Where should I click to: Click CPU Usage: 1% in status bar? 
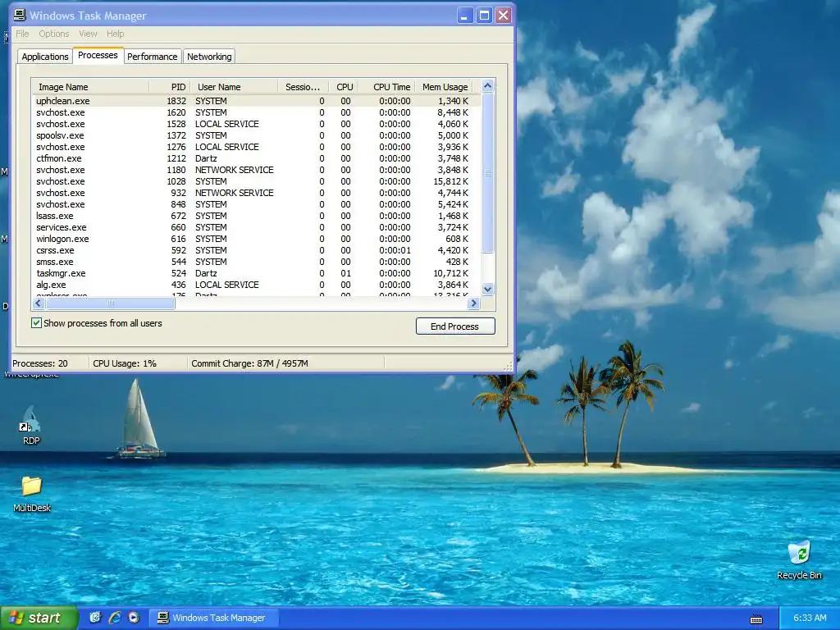click(125, 363)
